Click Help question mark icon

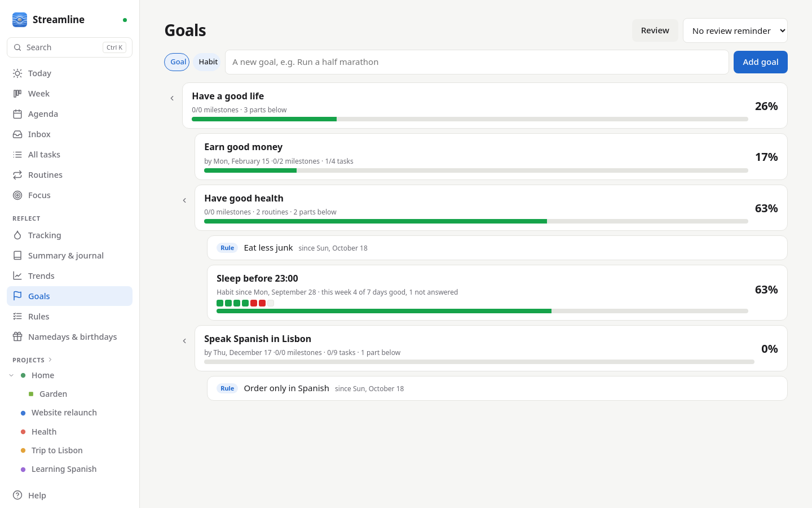click(x=17, y=496)
